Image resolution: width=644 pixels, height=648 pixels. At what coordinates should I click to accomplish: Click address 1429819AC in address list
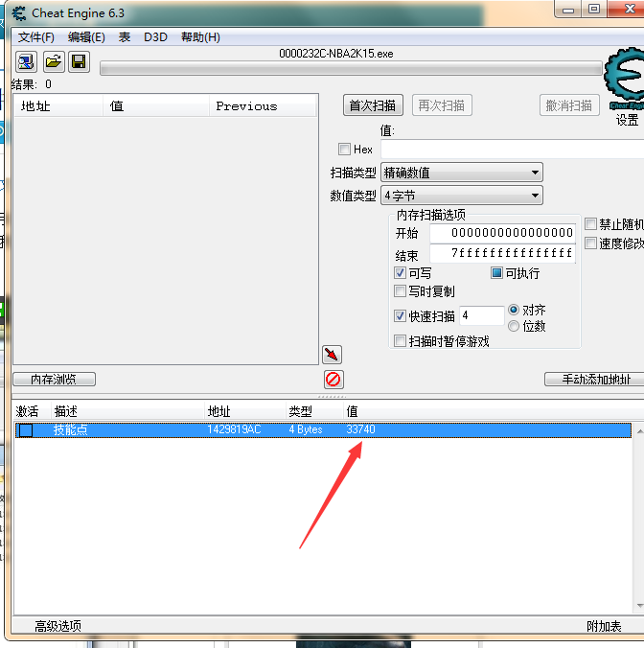(234, 429)
